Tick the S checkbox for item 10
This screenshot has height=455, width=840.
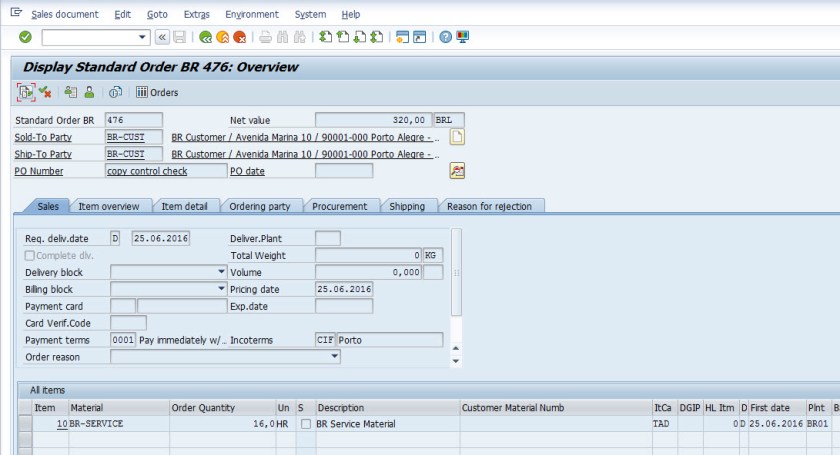pos(305,424)
